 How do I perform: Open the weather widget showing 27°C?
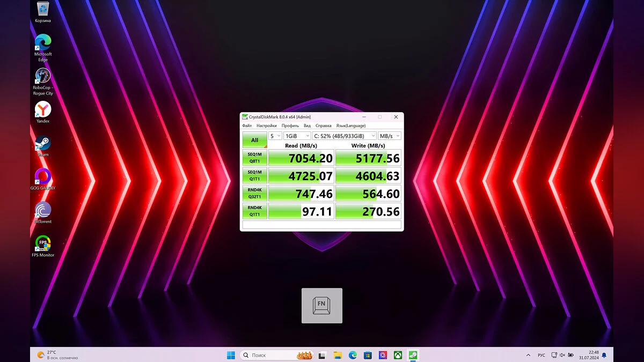click(57, 355)
